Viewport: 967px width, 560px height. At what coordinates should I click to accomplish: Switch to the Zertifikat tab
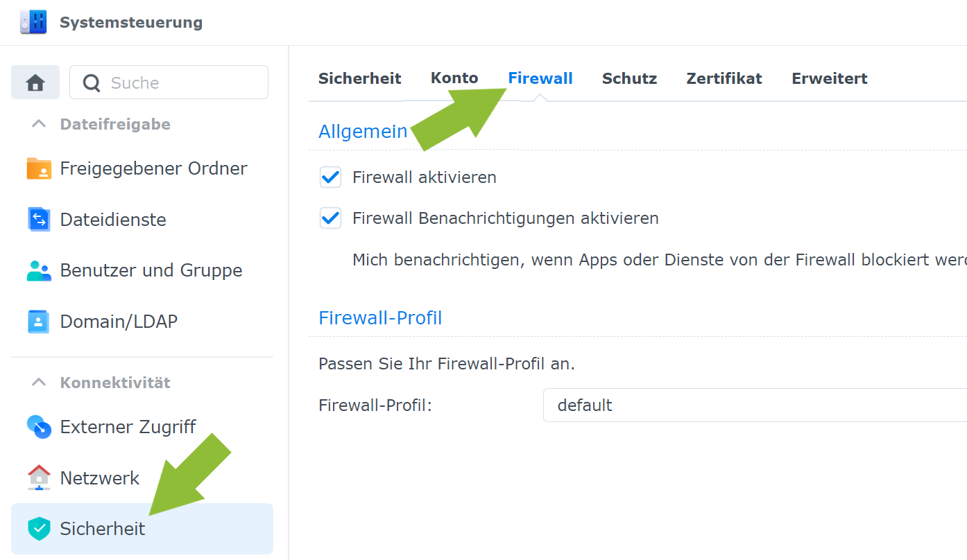(x=724, y=78)
